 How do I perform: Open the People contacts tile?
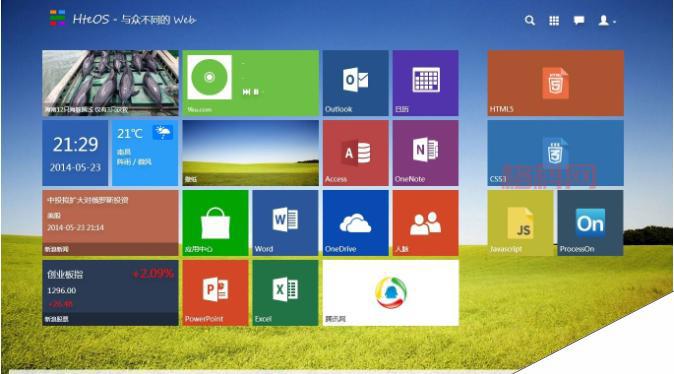[x=426, y=223]
